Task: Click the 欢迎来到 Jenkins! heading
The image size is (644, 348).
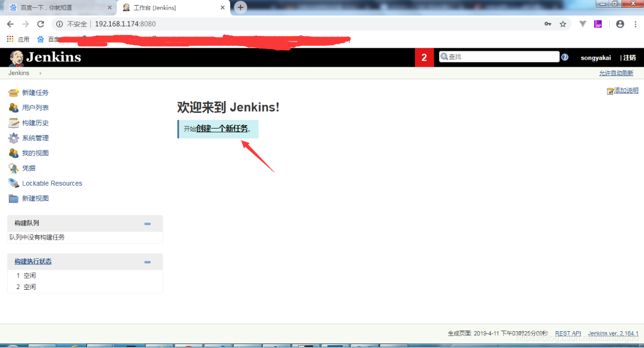Action: (228, 108)
